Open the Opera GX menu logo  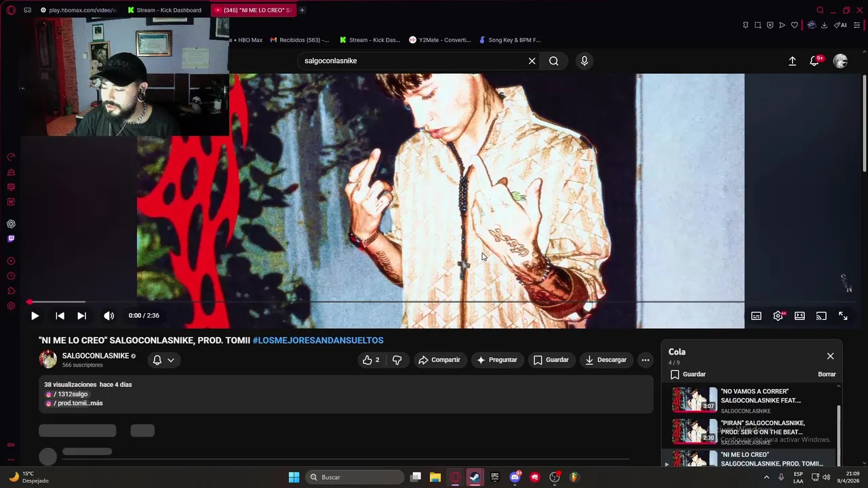tap(11, 10)
